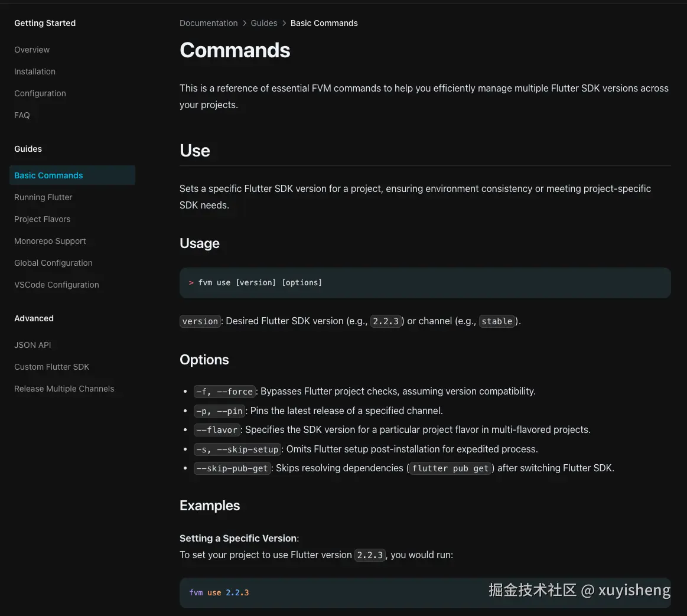Select Basic Commands in the sidebar
Viewport: 687px width, 616px height.
click(48, 175)
